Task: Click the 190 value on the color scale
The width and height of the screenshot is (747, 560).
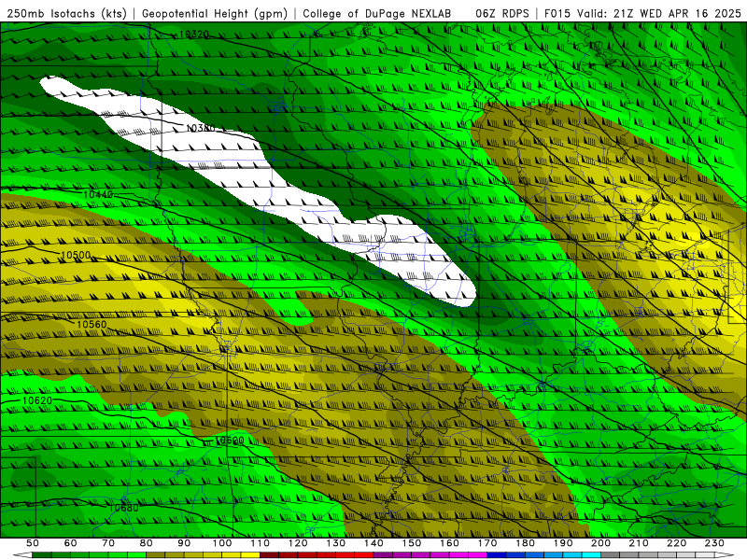Action: pyautogui.click(x=563, y=543)
